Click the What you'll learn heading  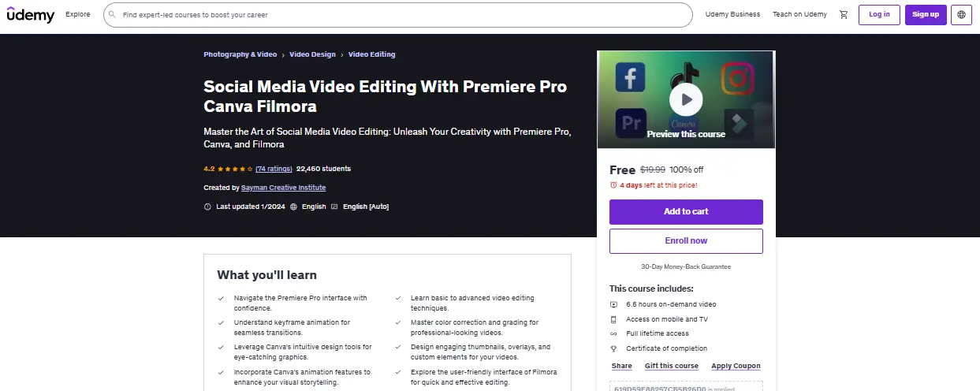(267, 275)
